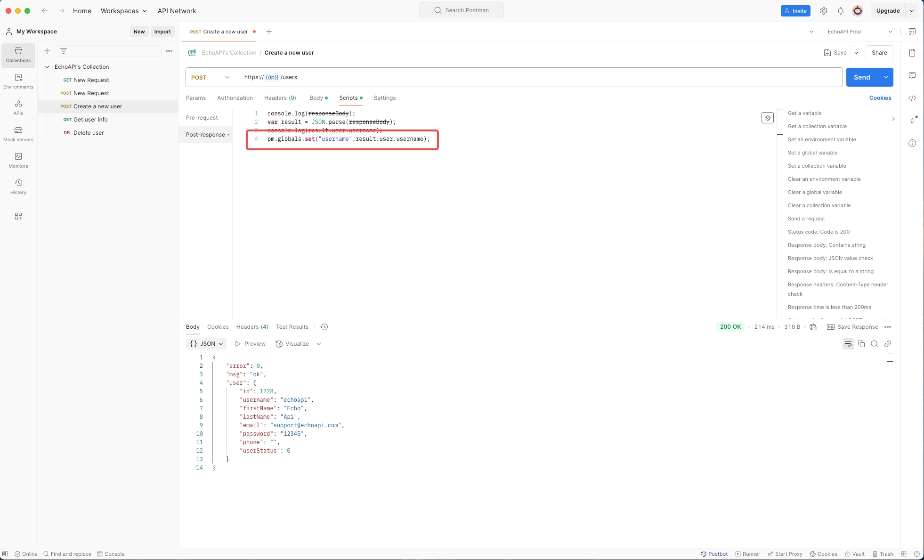This screenshot has height=560, width=924.
Task: Open the documentation icon in right sidebar
Action: tap(912, 53)
